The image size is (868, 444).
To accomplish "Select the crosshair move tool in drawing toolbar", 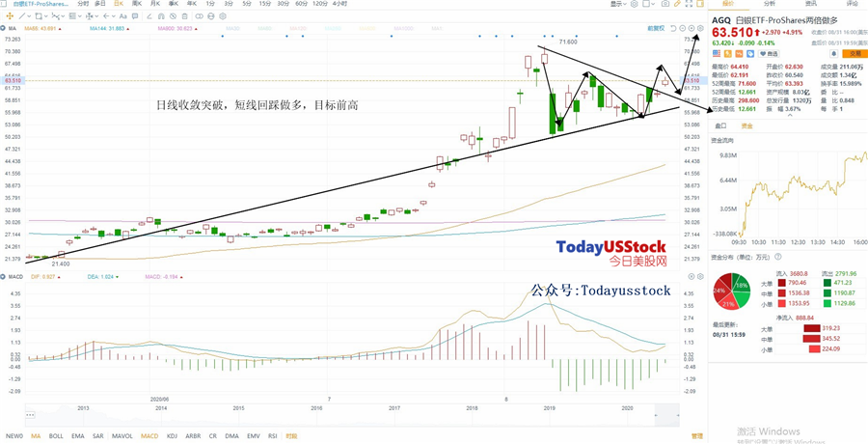I will 10,16.
